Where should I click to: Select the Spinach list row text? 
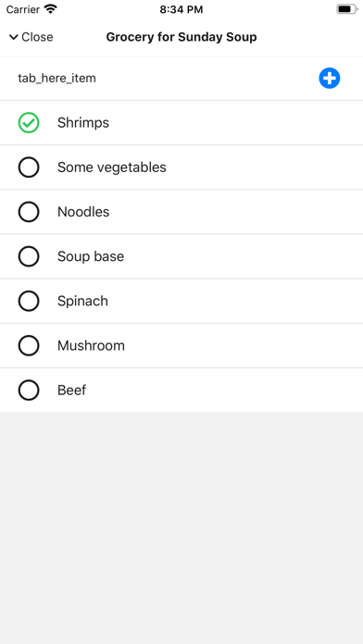click(82, 301)
